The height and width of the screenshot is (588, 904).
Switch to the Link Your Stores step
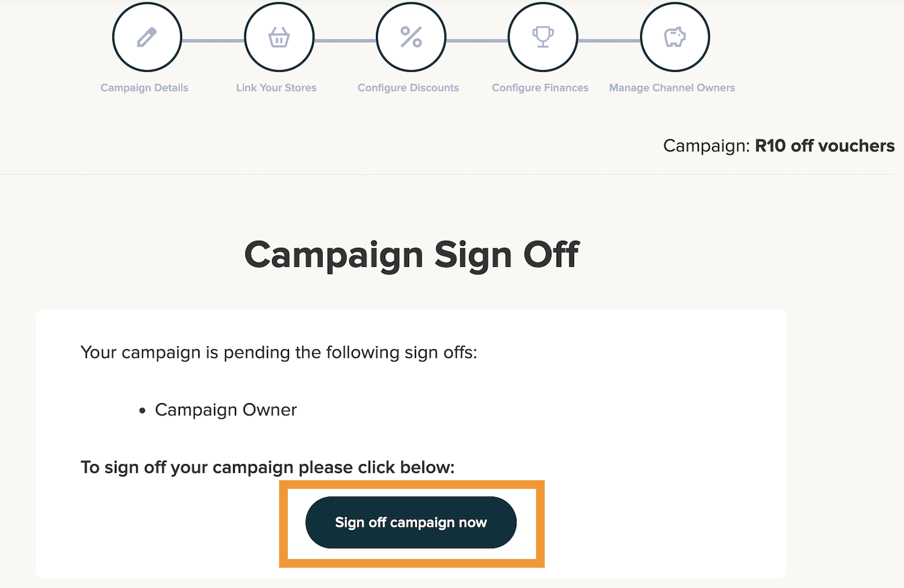(276, 88)
